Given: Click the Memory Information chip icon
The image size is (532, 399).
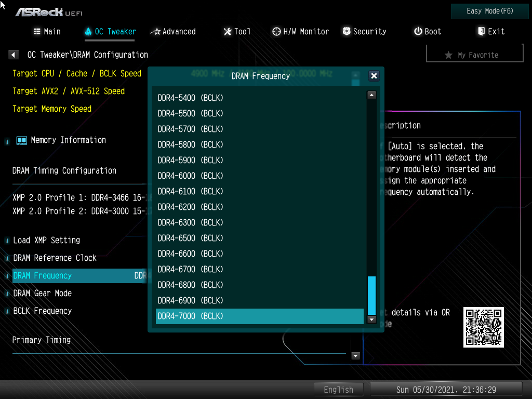Looking at the screenshot, I should point(21,140).
